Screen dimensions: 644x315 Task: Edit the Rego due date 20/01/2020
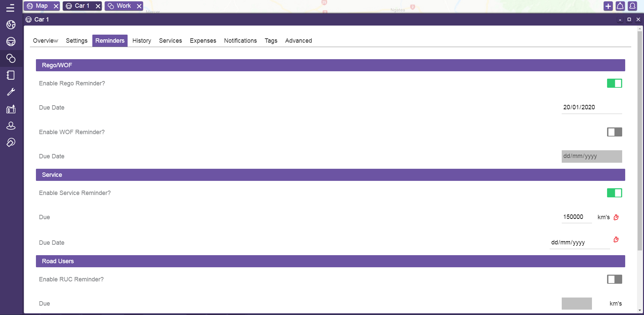[592, 108]
